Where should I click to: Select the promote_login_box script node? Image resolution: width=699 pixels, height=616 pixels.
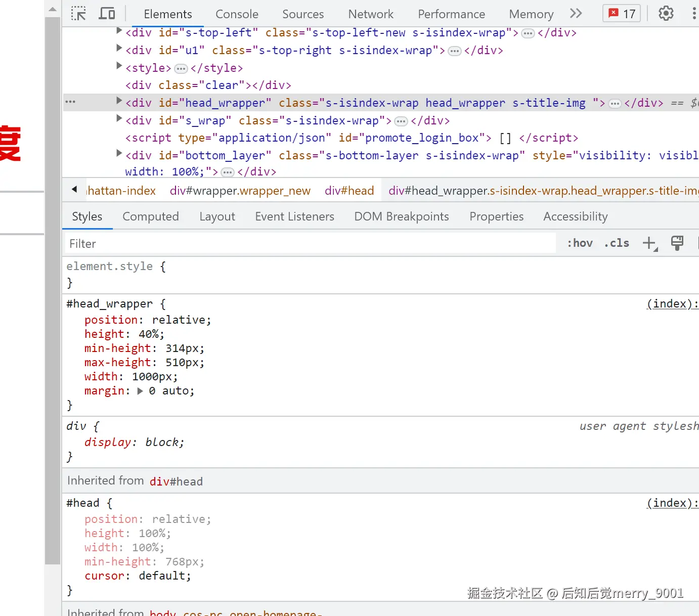click(352, 138)
